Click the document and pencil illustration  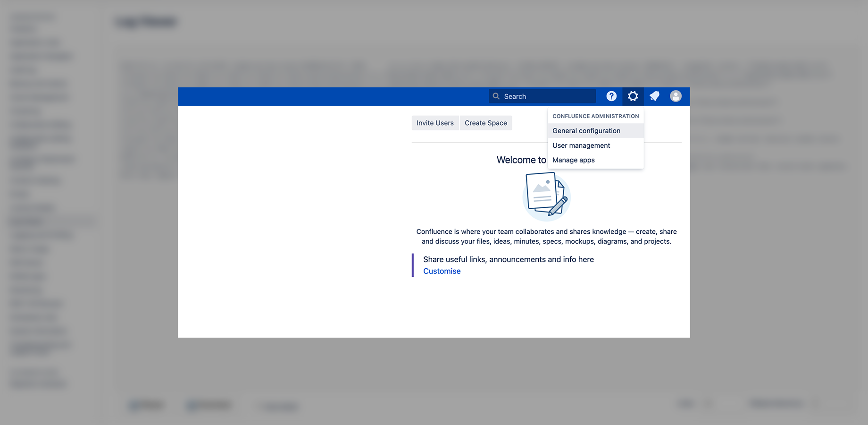547,196
